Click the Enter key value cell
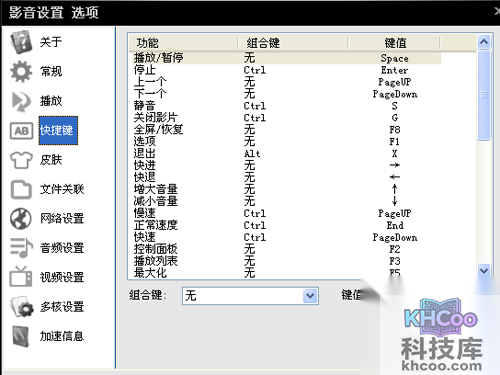This screenshot has width=500, height=375. (394, 70)
